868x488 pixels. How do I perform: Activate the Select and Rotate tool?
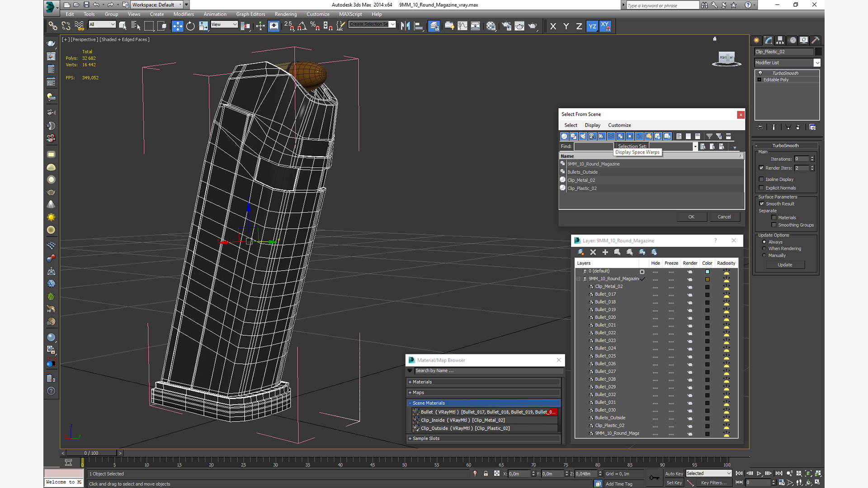pos(190,26)
